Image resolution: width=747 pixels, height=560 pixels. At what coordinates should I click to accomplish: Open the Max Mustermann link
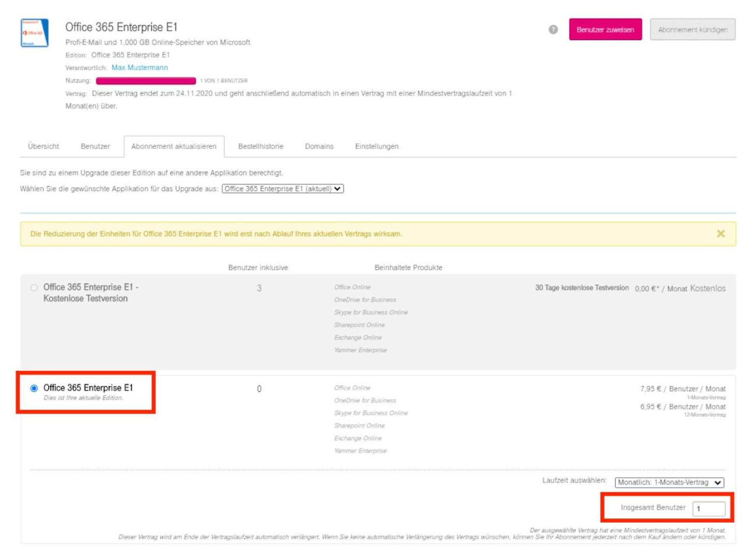click(x=140, y=68)
